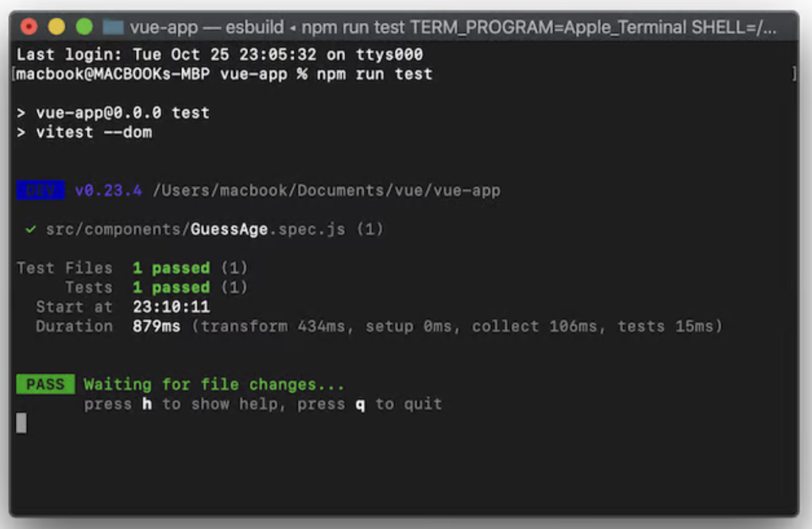812x529 pixels.
Task: Click the v0.23.4 version text
Action: click(x=108, y=190)
